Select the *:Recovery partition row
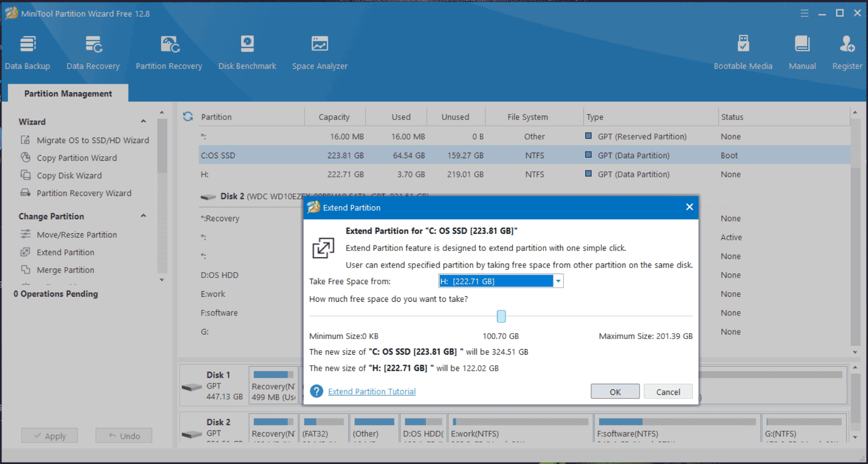 coord(220,218)
